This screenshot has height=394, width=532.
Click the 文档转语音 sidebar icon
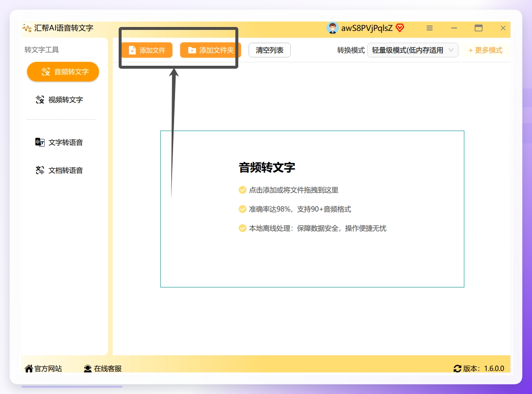[x=40, y=170]
